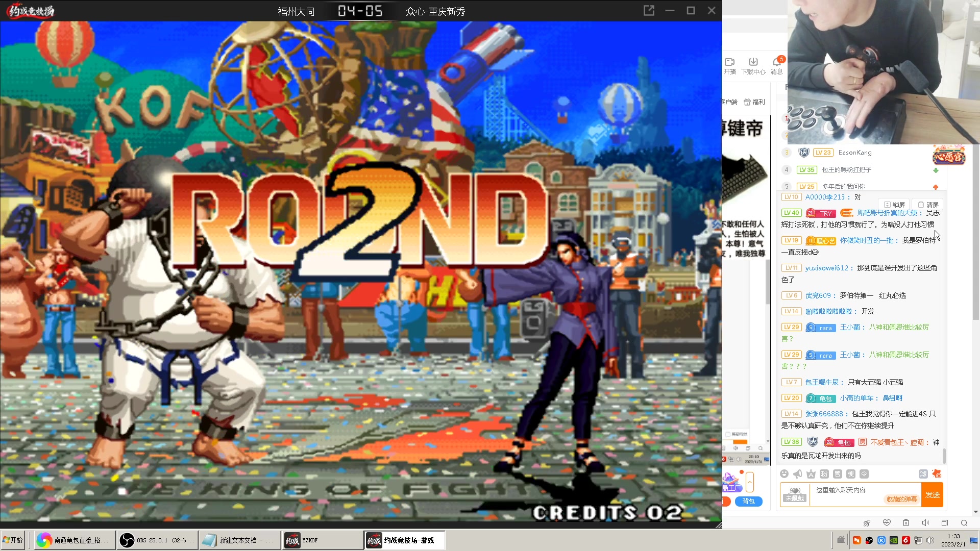Screen dimensions: 980x551
Task: Click the orange paint splash effects icon
Action: [936, 474]
